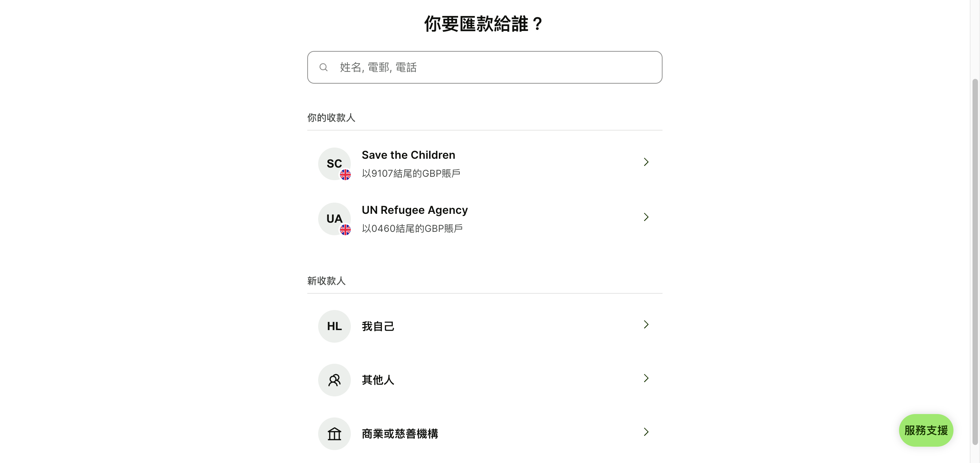Viewport: 980px width, 463px height.
Task: Expand the UN Refugee Agency chevron
Action: pyautogui.click(x=646, y=217)
